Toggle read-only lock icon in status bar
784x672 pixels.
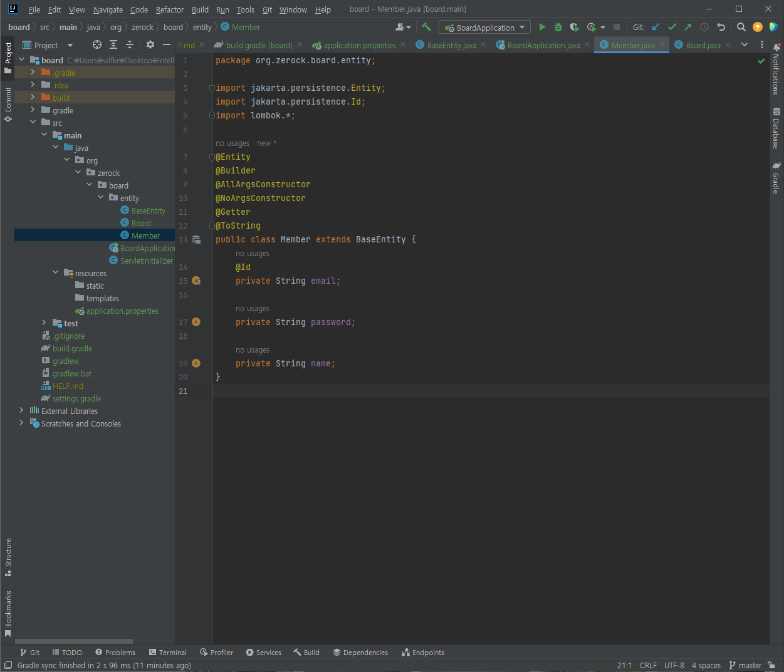pyautogui.click(x=771, y=665)
